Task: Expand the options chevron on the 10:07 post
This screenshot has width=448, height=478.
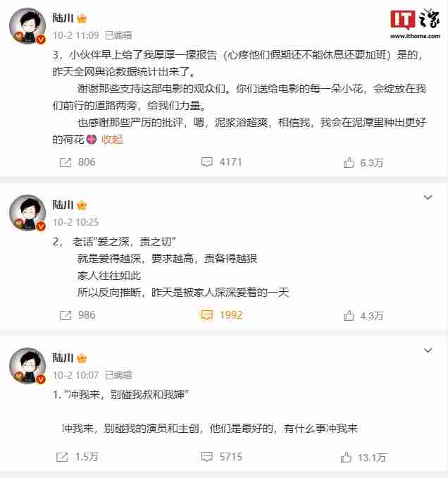Action: click(428, 350)
